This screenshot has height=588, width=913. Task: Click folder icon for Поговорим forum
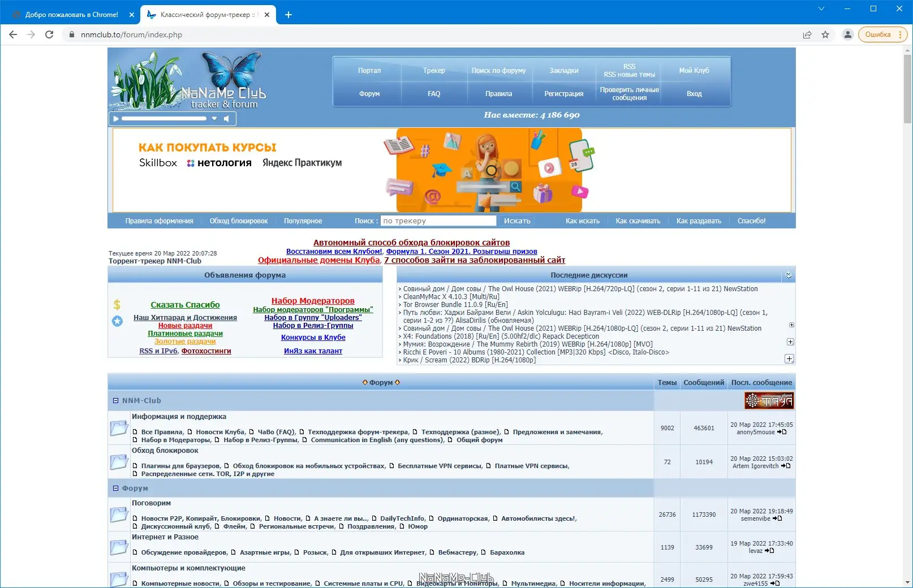[x=119, y=514]
